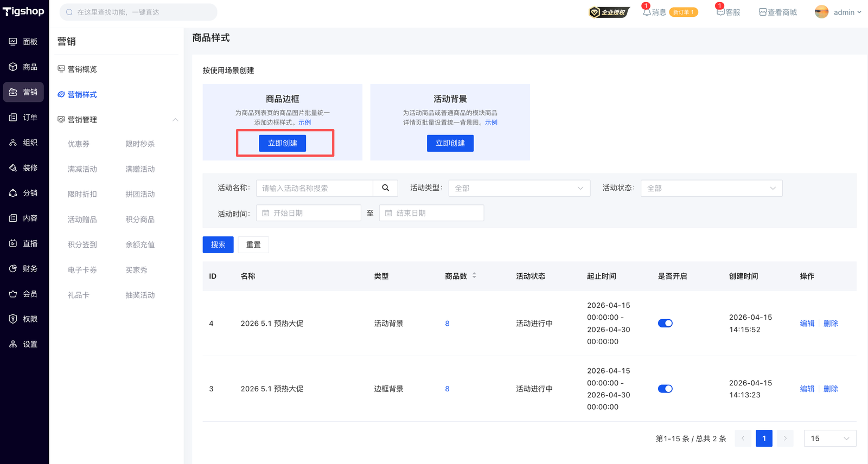
Task: Open the 财务 sidebar section
Action: click(x=24, y=269)
